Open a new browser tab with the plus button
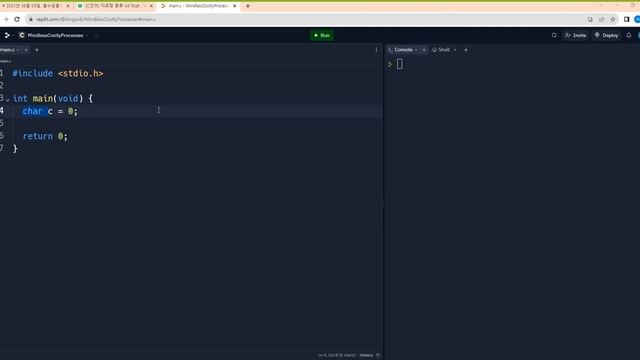Screen dimensions: 640x360 pyautogui.click(x=248, y=6)
